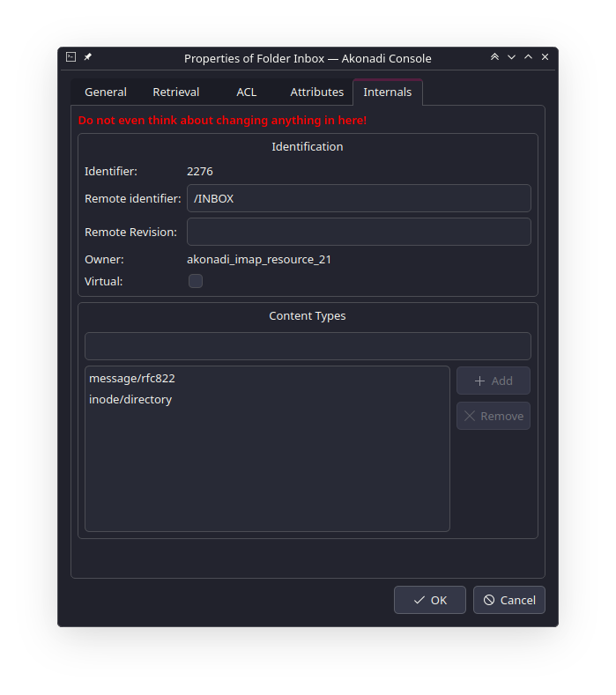This screenshot has height=695, width=616.
Task: Close the Properties dialog with X icon
Action: 545,56
